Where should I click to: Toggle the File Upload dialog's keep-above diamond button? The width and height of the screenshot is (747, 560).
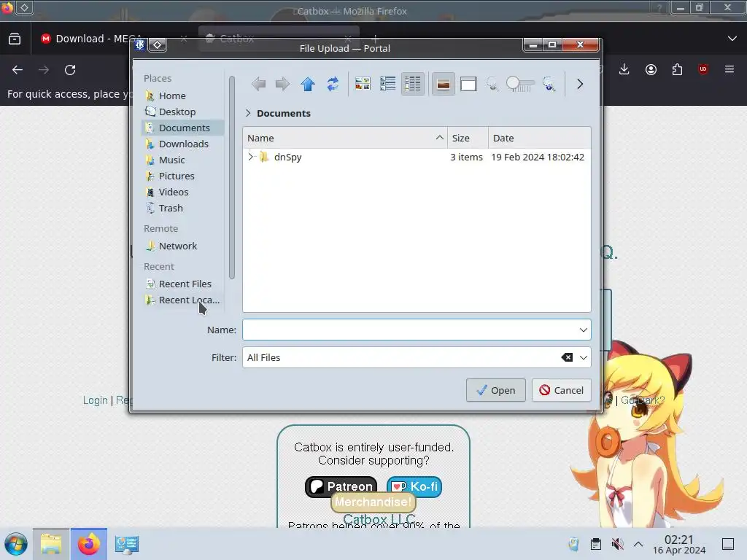tap(158, 44)
